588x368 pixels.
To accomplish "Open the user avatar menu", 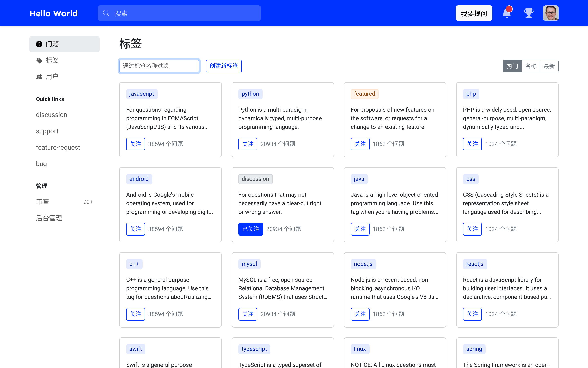I will (x=551, y=13).
